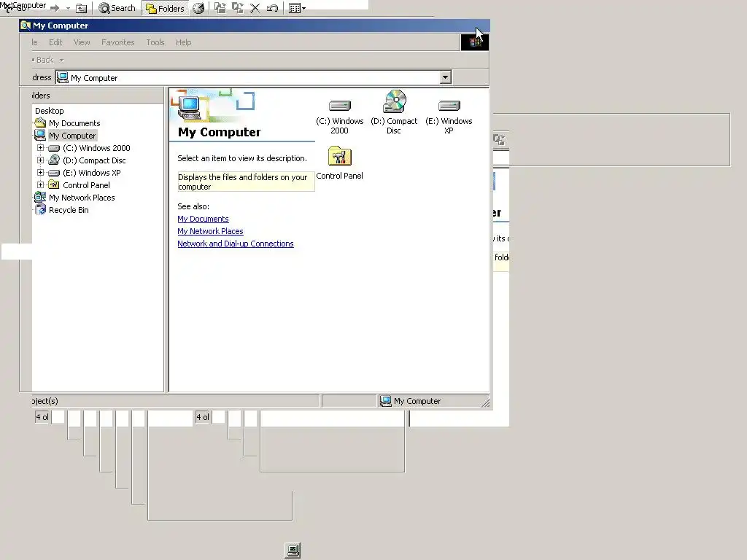Click the History clock icon in toolbar
The height and width of the screenshot is (560, 747).
[198, 8]
